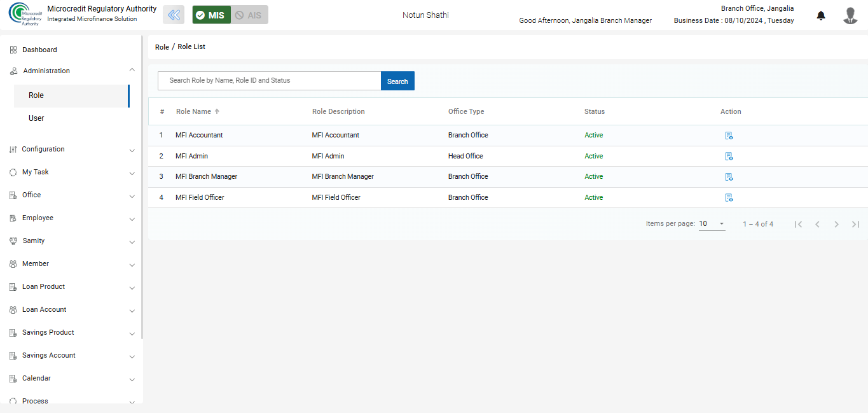This screenshot has width=868, height=413.
Task: Click the Savings Product icon
Action: tap(13, 333)
